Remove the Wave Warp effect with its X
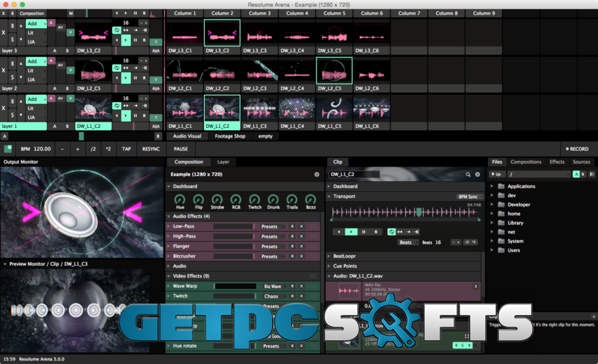Screen dimensions: 598x364 pyautogui.click(x=301, y=286)
